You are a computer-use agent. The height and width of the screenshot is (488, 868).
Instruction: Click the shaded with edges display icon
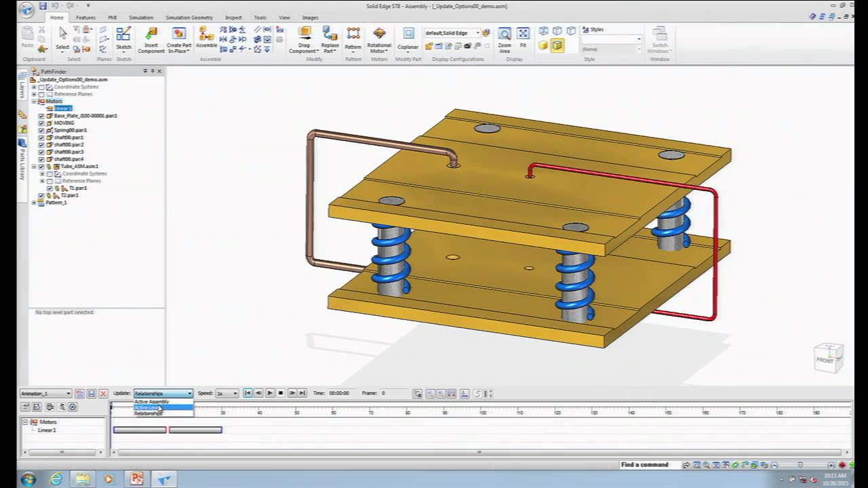(557, 45)
